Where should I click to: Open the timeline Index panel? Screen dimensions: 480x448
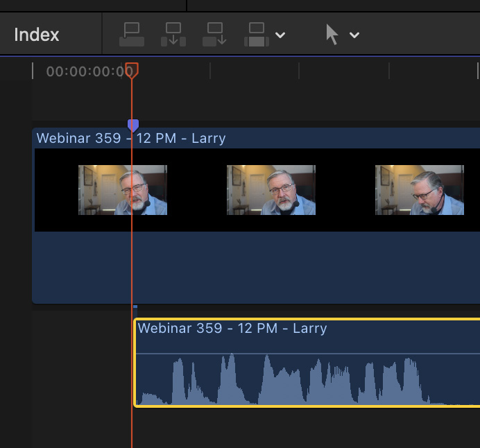(x=37, y=35)
